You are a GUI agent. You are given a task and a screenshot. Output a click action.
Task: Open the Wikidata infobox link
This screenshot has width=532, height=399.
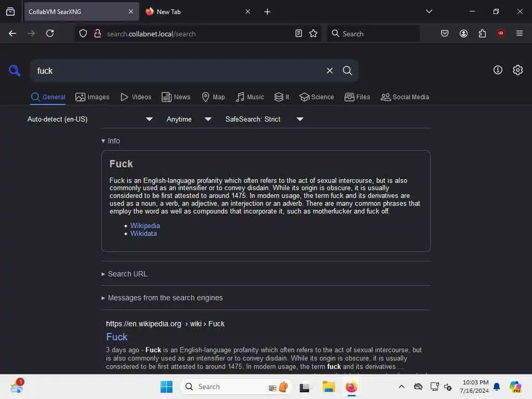point(143,233)
